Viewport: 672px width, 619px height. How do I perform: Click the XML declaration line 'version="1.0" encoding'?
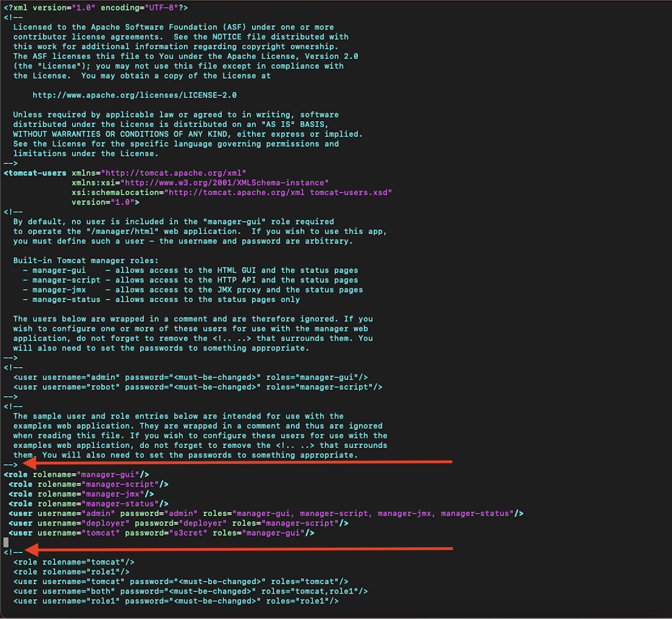click(96, 8)
